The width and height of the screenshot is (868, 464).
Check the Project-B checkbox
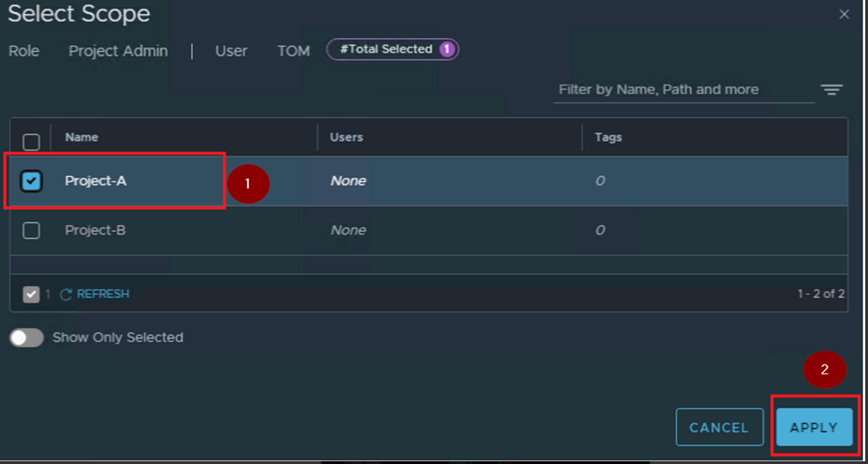pyautogui.click(x=31, y=230)
